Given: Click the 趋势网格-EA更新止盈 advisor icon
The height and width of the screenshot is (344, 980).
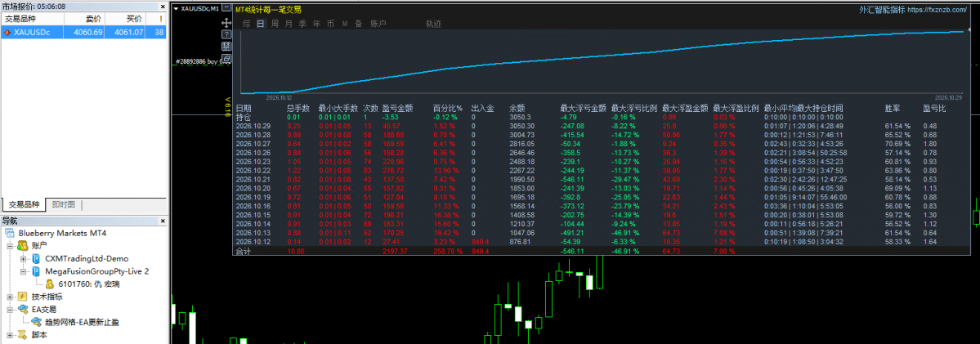Looking at the screenshot, I should (x=37, y=321).
